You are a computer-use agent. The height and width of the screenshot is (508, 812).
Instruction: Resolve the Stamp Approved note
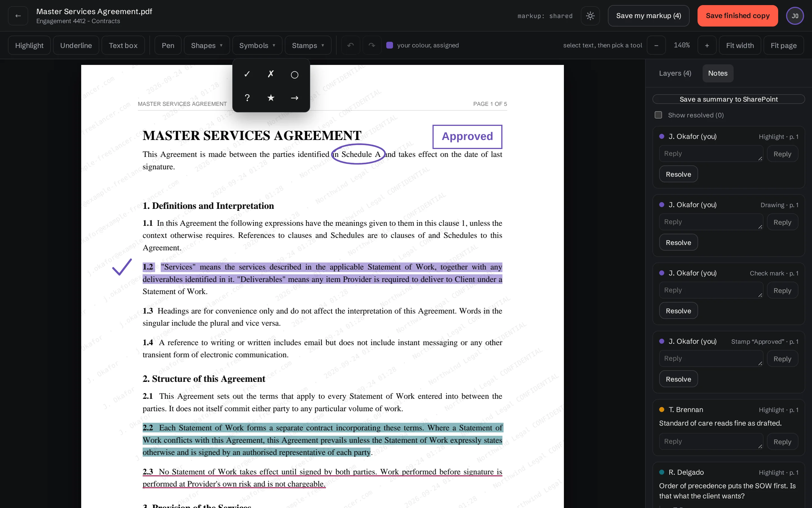coord(678,379)
